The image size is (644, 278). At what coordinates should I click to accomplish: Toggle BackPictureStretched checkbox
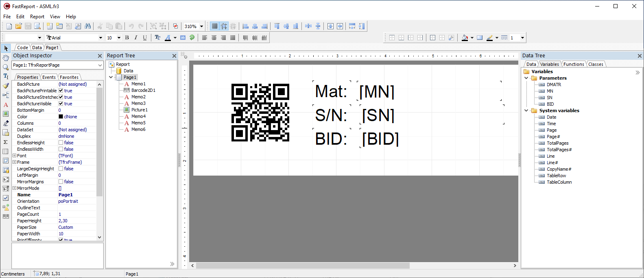pos(61,97)
